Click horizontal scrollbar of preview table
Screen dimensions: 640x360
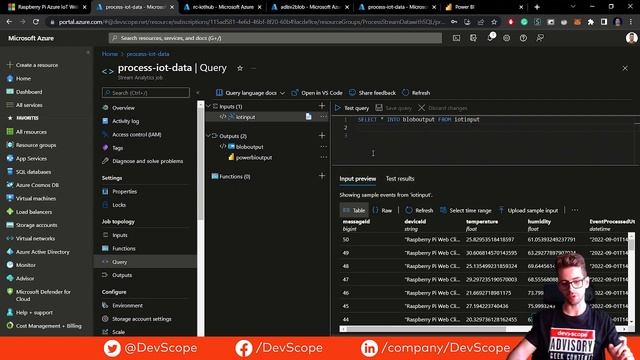point(424,329)
